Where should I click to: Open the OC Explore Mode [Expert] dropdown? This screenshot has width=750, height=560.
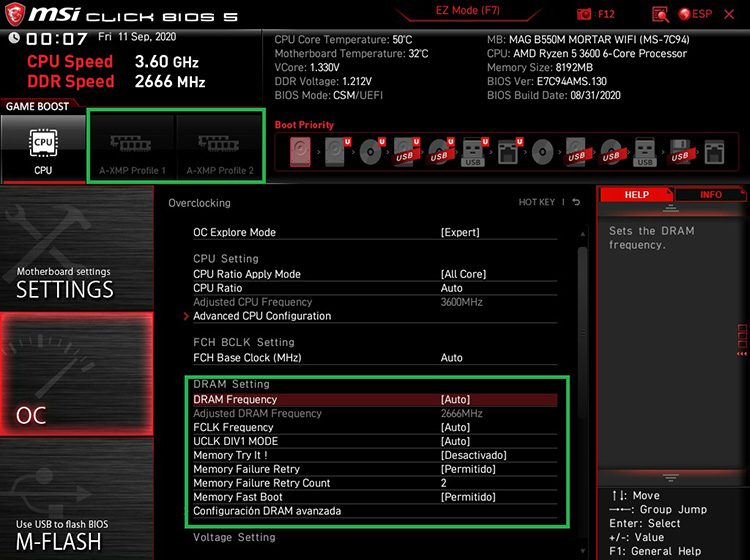458,232
